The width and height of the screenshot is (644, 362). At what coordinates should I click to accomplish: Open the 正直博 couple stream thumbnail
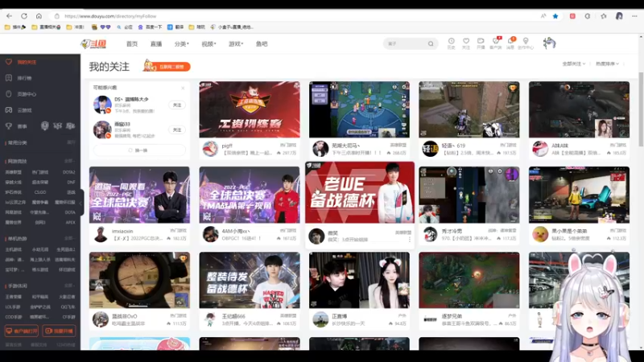[x=359, y=280]
